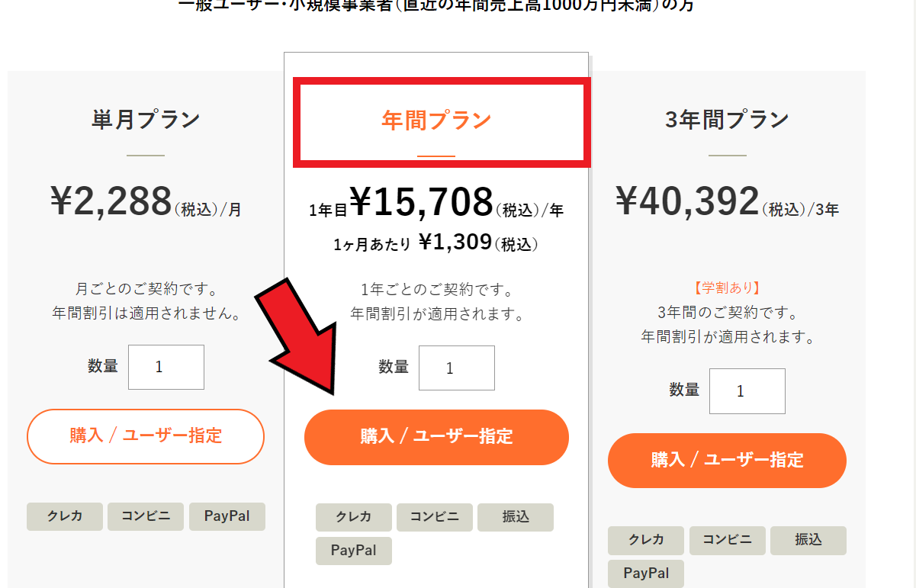Select the 振込 badge under 3年間プラン
Image resolution: width=916 pixels, height=588 pixels.
[808, 541]
